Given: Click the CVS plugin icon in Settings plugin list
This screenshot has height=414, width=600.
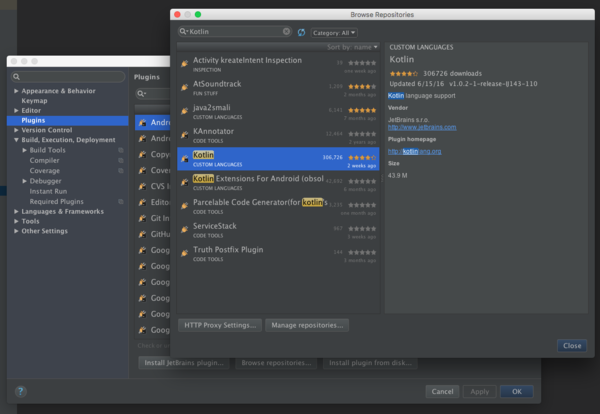Looking at the screenshot, I should (142, 186).
